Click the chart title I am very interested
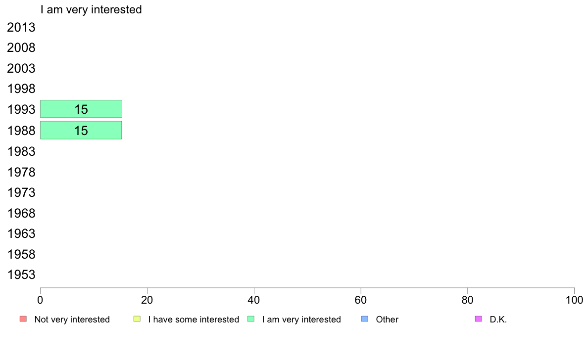This screenshot has width=588, height=364. tap(91, 9)
